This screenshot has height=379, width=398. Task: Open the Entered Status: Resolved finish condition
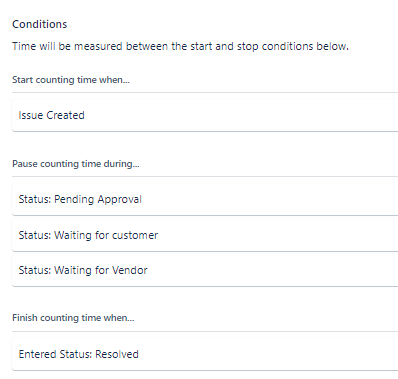tap(205, 354)
